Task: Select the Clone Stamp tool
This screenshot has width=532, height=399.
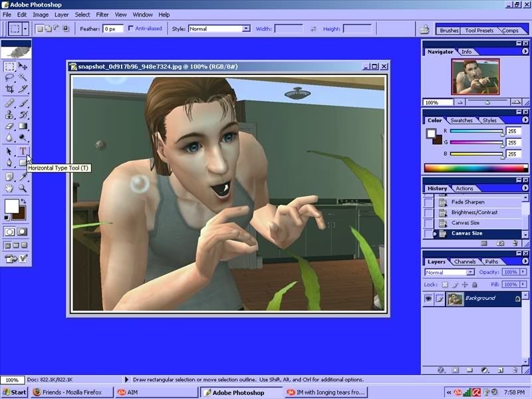Action: tap(9, 114)
